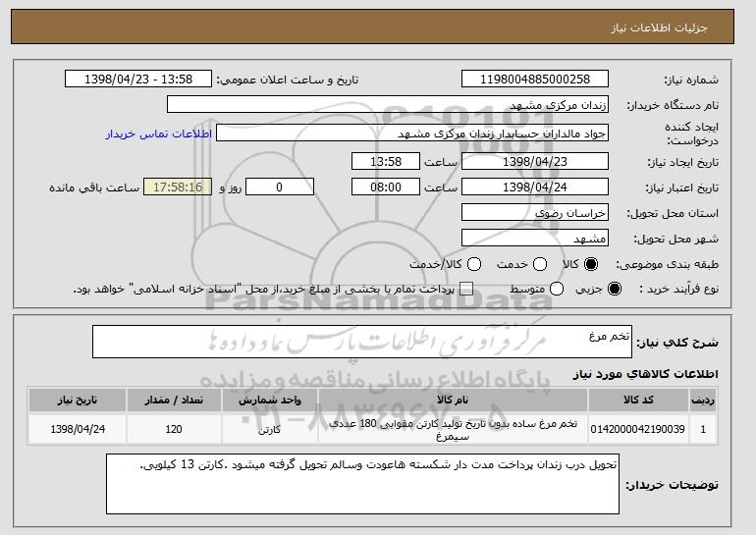
Task: Toggle the اسناد خزانه اسلامی payment checkbox
Action: tap(466, 289)
